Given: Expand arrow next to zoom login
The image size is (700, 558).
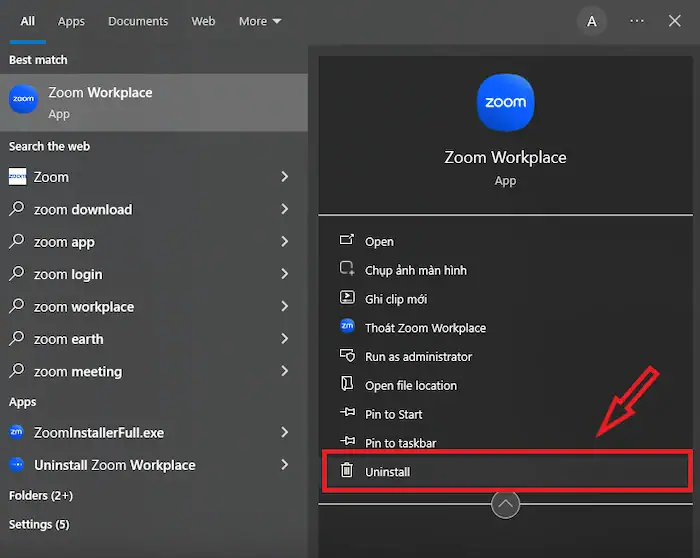Looking at the screenshot, I should coord(284,274).
